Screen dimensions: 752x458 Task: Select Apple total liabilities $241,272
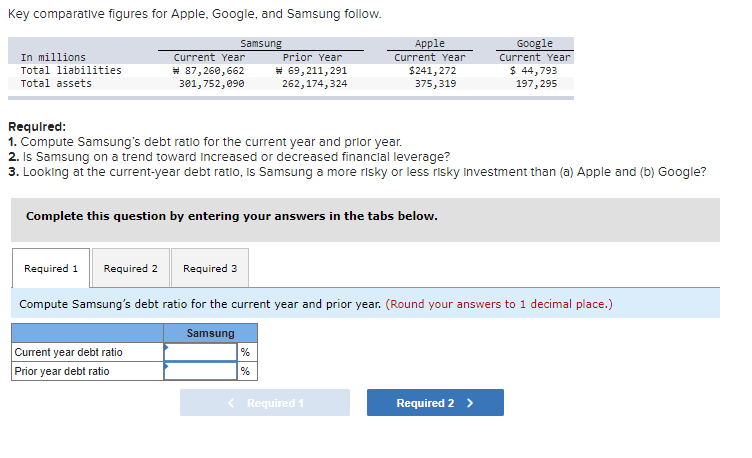(432, 70)
